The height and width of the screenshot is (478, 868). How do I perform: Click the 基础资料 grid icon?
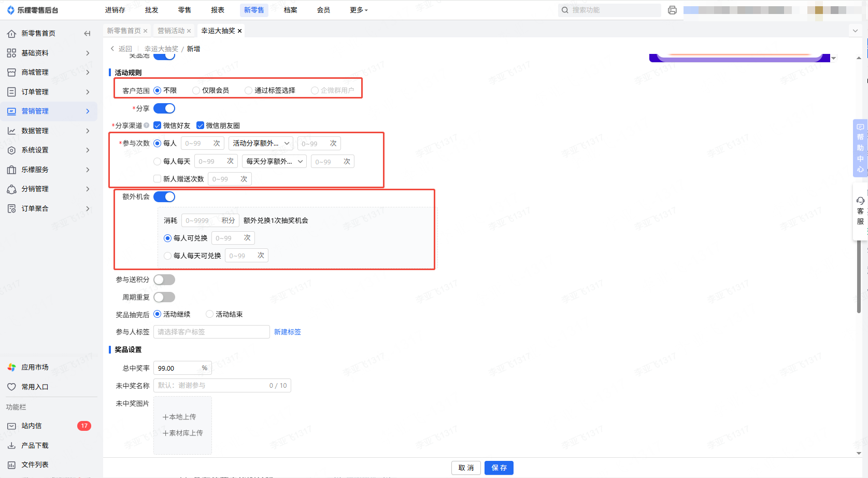(x=11, y=53)
